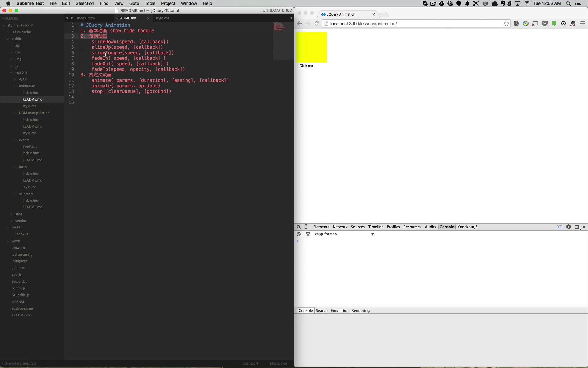Toggle the top frame dropdown in console
The width and height of the screenshot is (588, 368).
point(372,234)
